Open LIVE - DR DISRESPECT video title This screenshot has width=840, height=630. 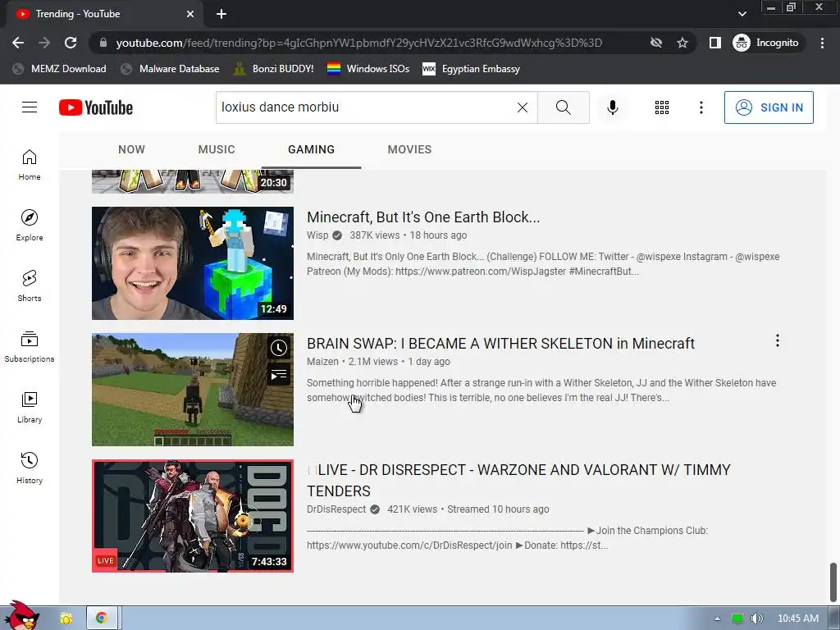(518, 480)
